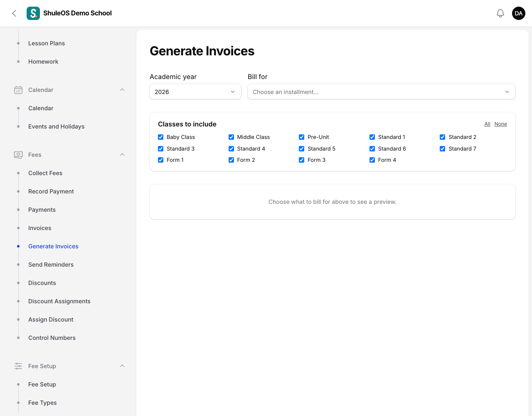Open Fee Types page
Viewport: 532px width, 416px height.
(42, 403)
